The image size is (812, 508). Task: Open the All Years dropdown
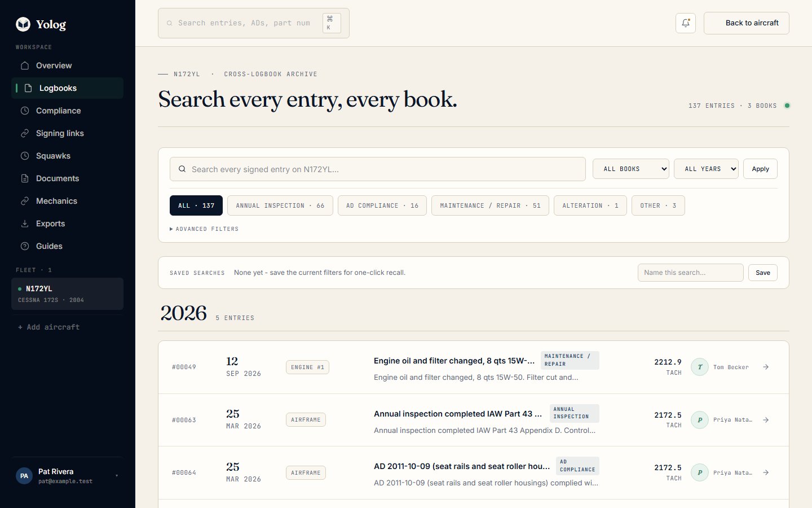click(x=706, y=169)
